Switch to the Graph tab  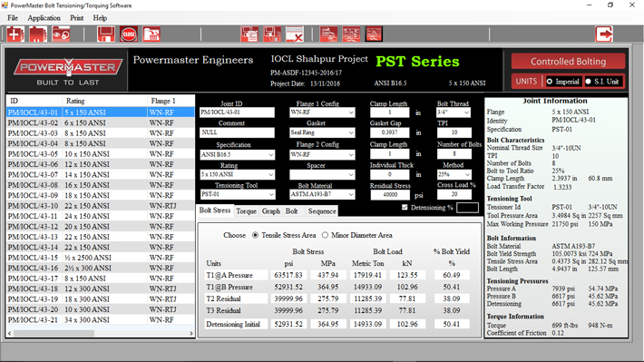[271, 211]
